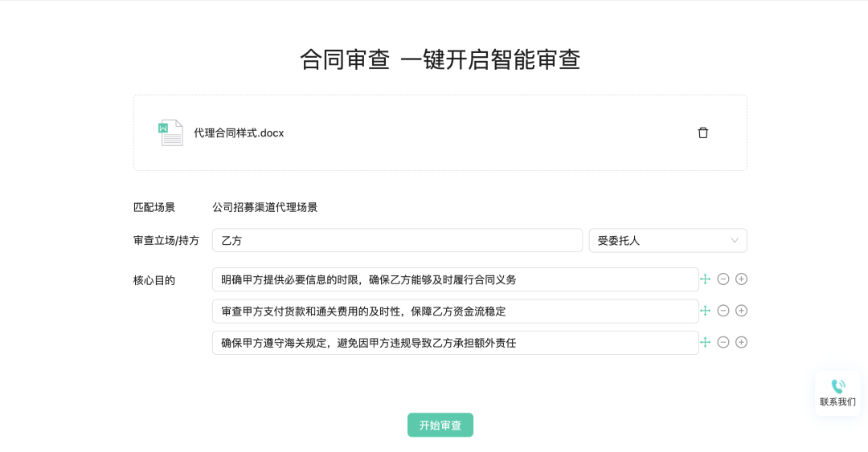Delete the uploaded 代理合同样式.docx file
868x452 pixels.
tap(703, 132)
